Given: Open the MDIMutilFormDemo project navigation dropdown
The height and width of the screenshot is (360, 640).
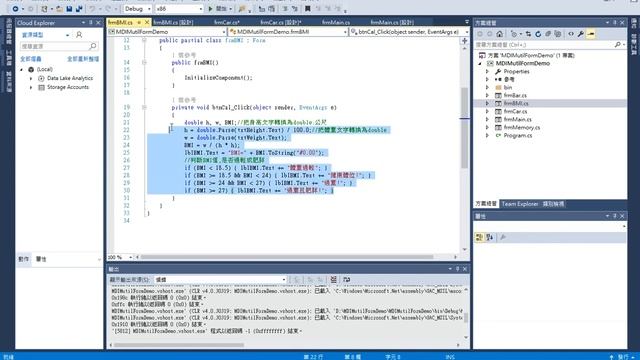Looking at the screenshot, I should (167, 31).
